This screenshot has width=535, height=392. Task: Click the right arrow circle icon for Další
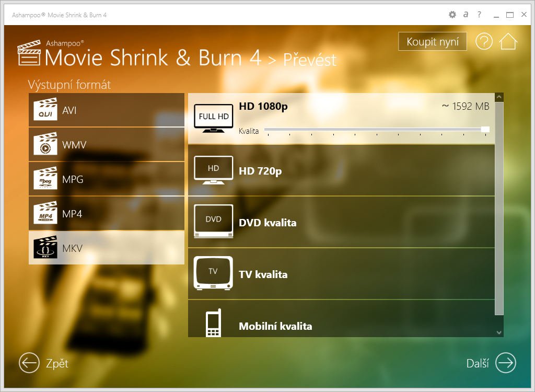(x=506, y=363)
